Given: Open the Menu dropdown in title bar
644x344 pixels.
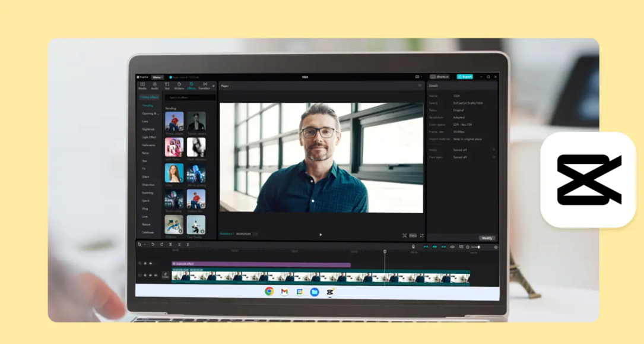Looking at the screenshot, I should [x=157, y=77].
